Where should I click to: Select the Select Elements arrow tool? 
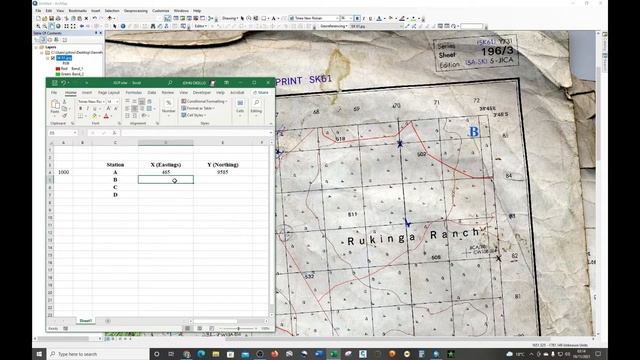pyautogui.click(x=115, y=26)
